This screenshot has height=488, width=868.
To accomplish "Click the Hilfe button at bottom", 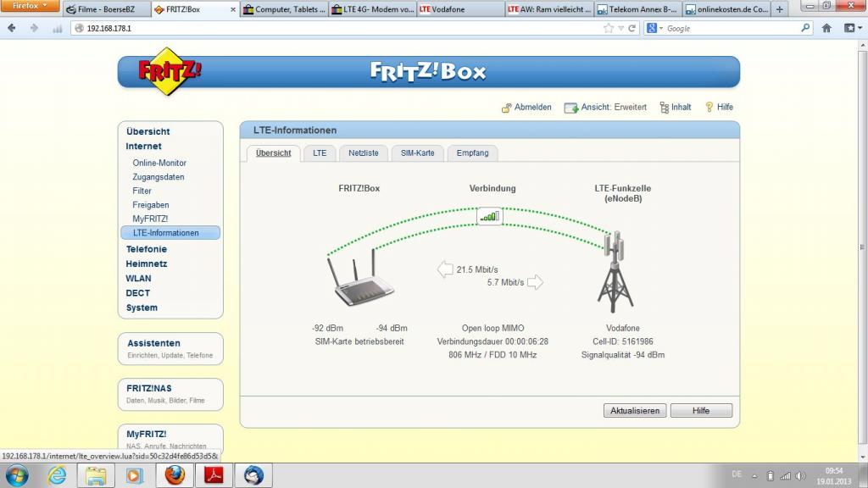I will [701, 411].
